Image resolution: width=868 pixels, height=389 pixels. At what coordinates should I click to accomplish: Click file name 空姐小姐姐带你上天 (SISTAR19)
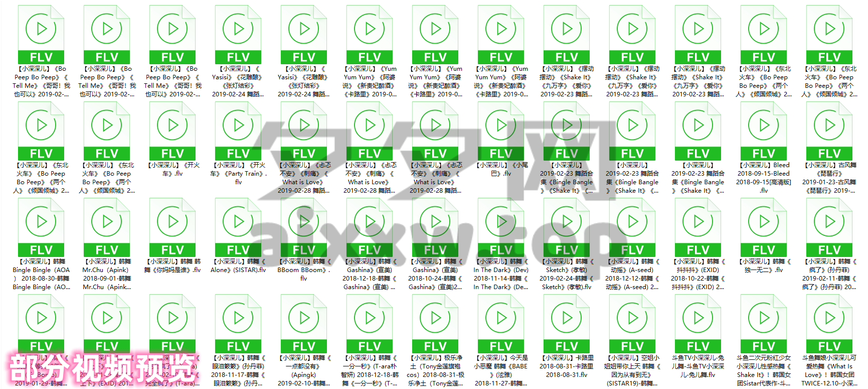click(x=632, y=370)
